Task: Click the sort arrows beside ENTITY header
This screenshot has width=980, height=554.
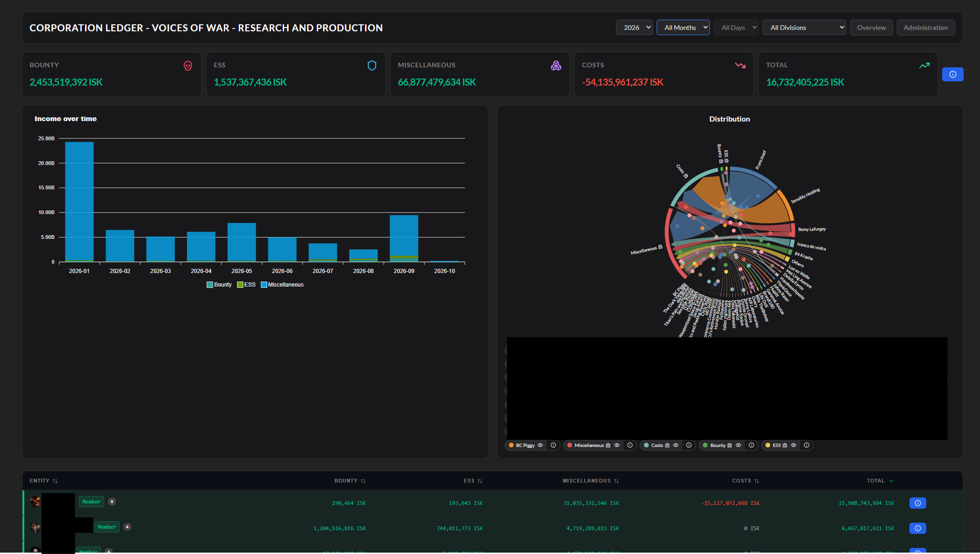Action: [x=55, y=481]
